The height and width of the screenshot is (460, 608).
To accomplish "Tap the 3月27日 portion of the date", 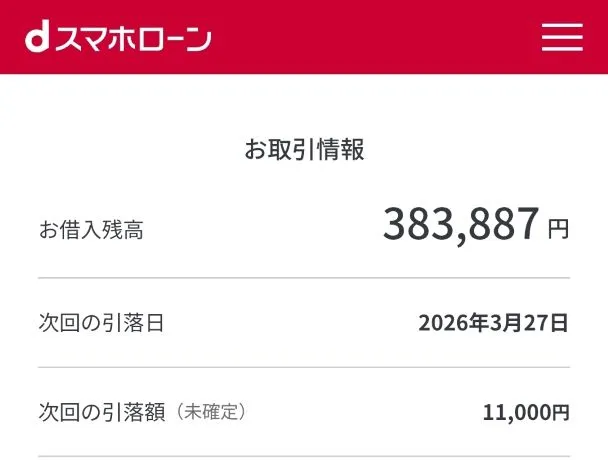I will click(528, 322).
